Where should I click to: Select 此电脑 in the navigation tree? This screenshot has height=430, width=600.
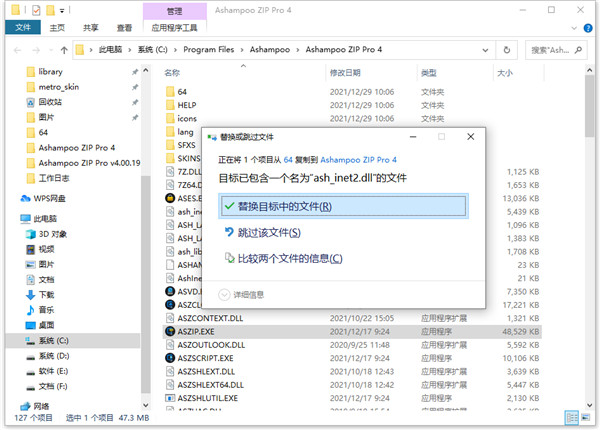tap(45, 219)
